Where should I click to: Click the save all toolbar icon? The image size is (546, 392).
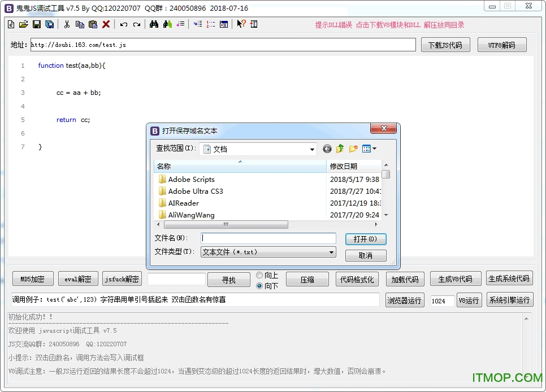[49, 24]
